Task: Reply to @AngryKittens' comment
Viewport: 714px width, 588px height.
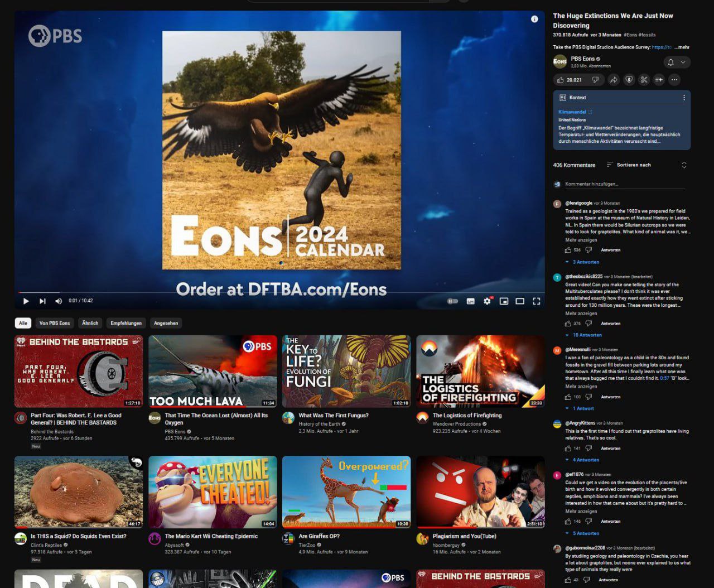Action: (610, 448)
